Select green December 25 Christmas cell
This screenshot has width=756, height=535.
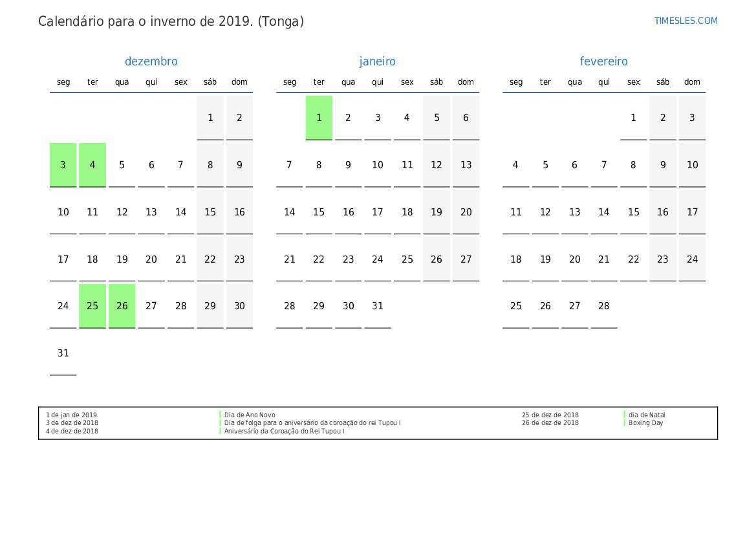coord(92,306)
